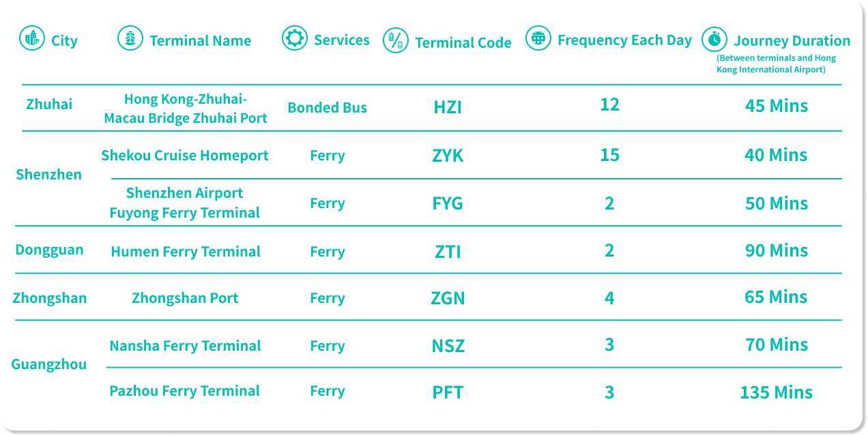Click the Bonded Bus service label
This screenshot has width=868, height=436.
(327, 108)
